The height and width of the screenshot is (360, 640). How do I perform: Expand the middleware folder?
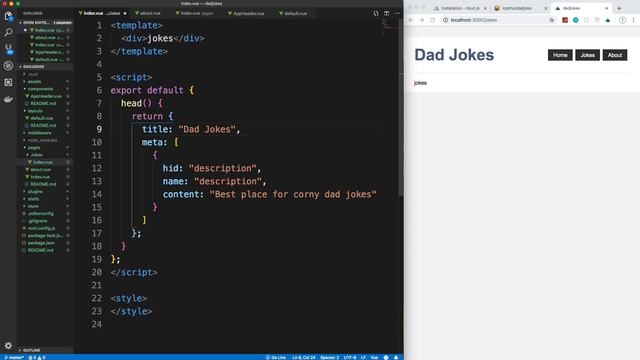click(39, 133)
